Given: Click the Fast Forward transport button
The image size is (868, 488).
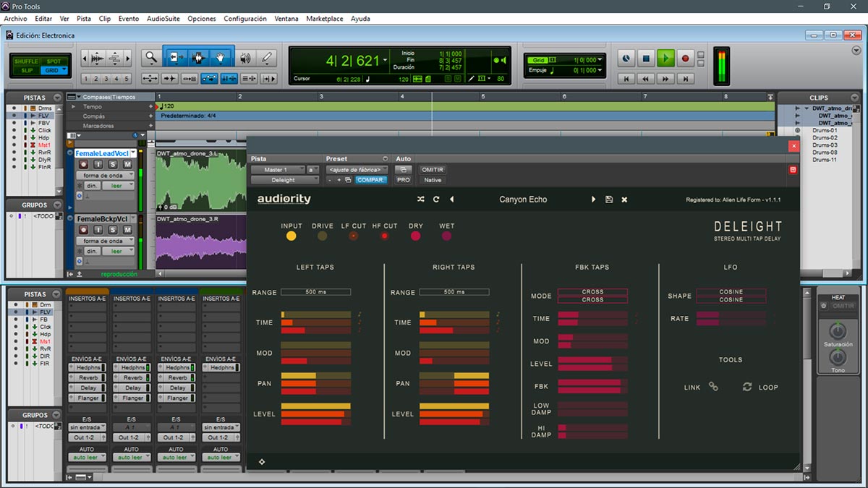Looking at the screenshot, I should (x=666, y=78).
